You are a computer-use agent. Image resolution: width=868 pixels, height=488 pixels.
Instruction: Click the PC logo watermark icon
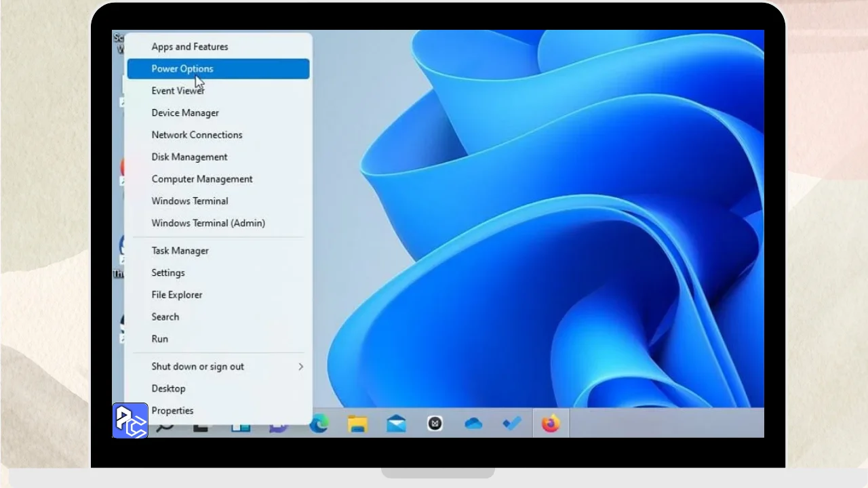pyautogui.click(x=130, y=420)
